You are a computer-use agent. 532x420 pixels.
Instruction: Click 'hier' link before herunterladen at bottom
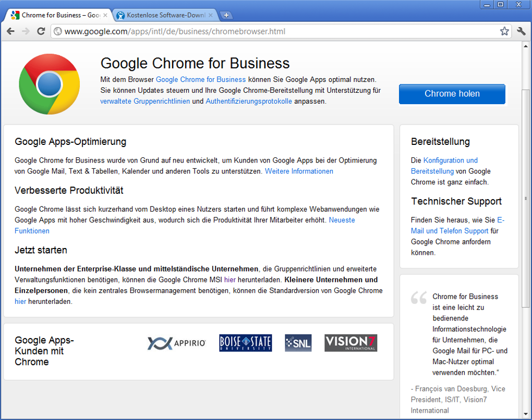pos(20,301)
